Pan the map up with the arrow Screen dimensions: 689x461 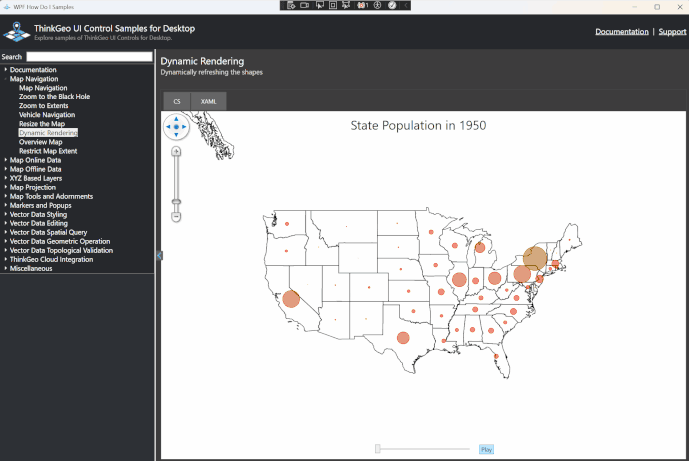(176, 119)
